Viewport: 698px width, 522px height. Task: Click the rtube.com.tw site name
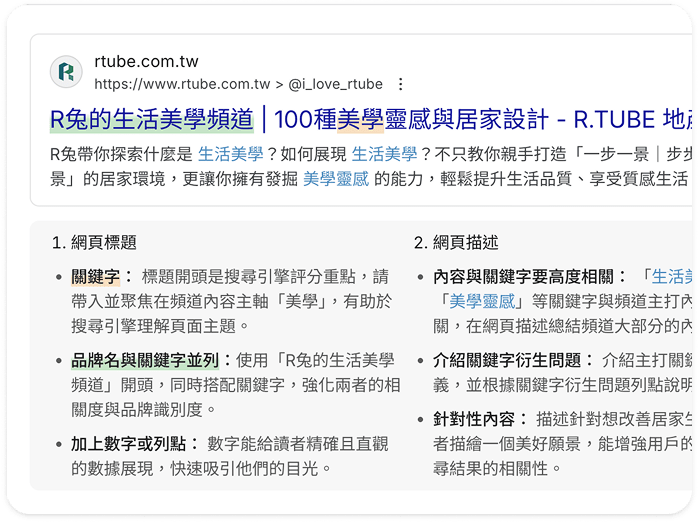(x=146, y=61)
